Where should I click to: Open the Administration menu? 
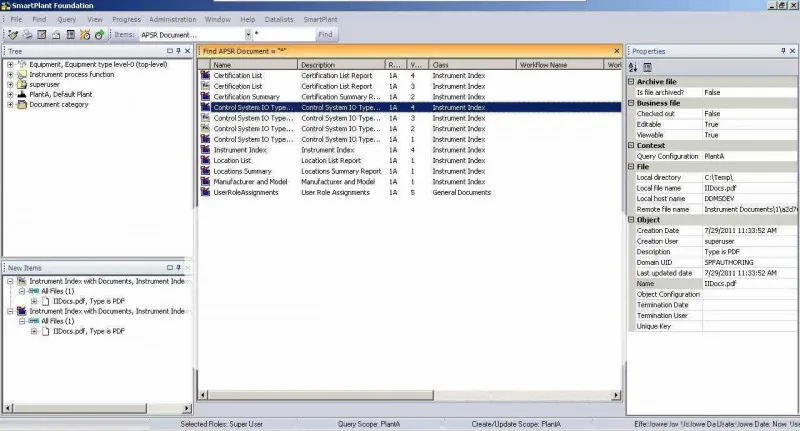click(172, 19)
